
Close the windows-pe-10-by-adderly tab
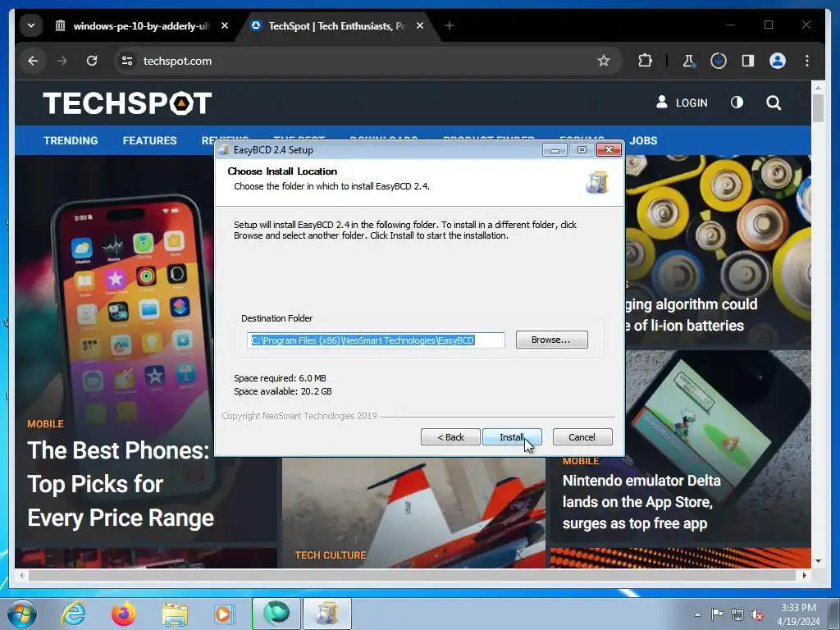tap(225, 25)
